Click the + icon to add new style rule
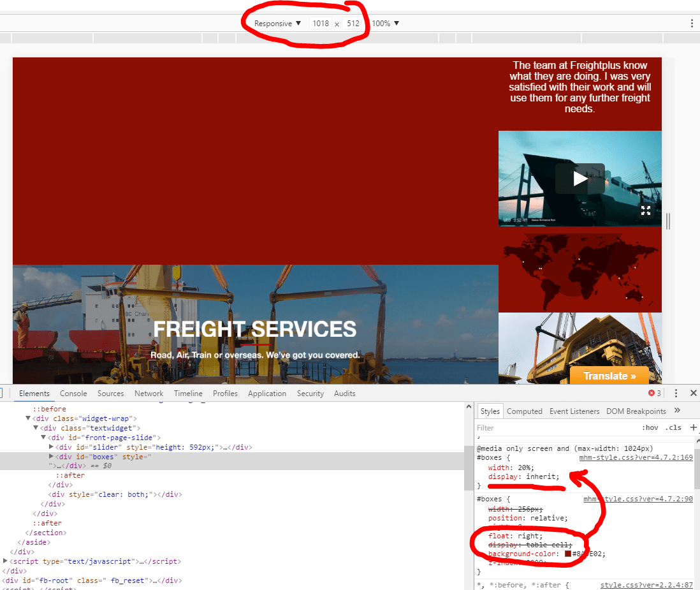The image size is (700, 590). click(x=693, y=427)
